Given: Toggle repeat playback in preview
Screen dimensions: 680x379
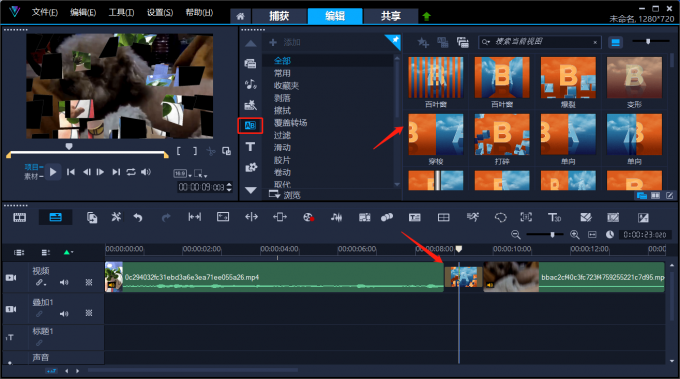Looking at the screenshot, I should [131, 172].
